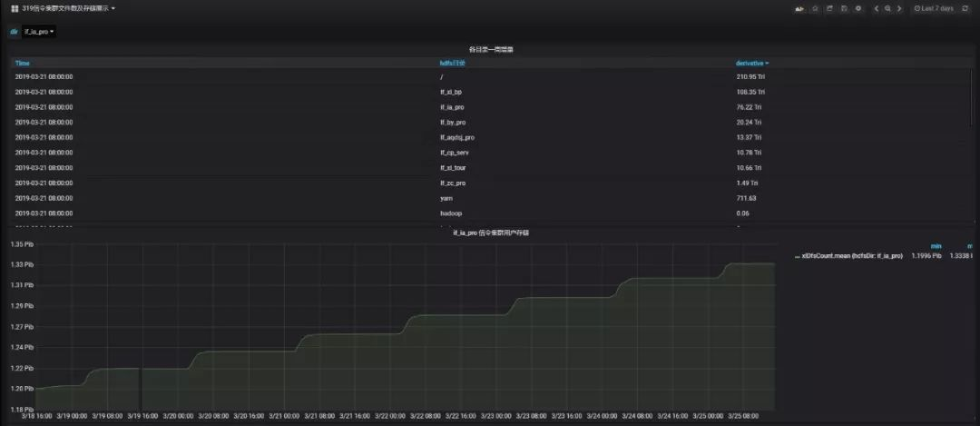The image size is (980, 426).
Task: Sort table by hdfs directory column
Action: point(453,64)
